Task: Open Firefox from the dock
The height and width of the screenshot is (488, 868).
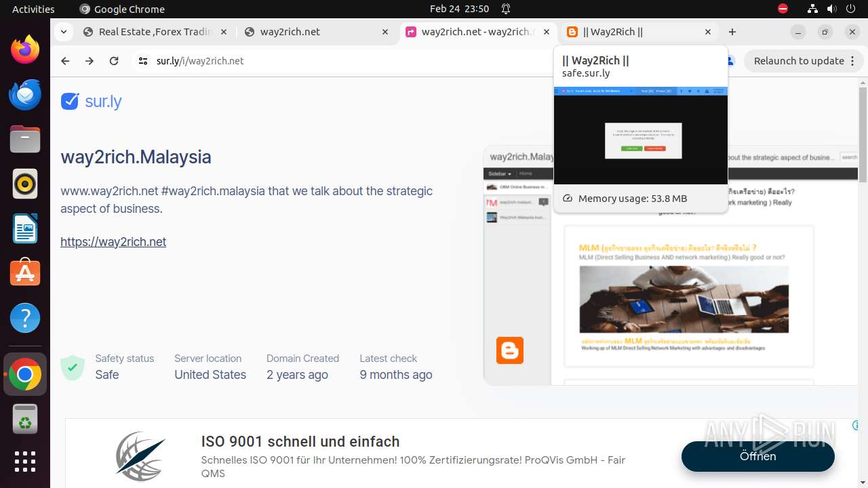Action: 25,49
